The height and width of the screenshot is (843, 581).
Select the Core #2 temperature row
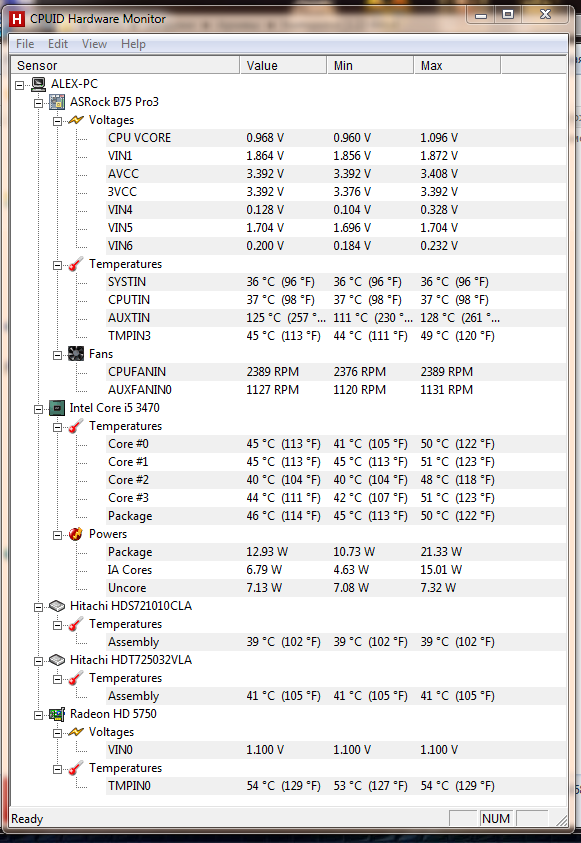tap(336, 480)
